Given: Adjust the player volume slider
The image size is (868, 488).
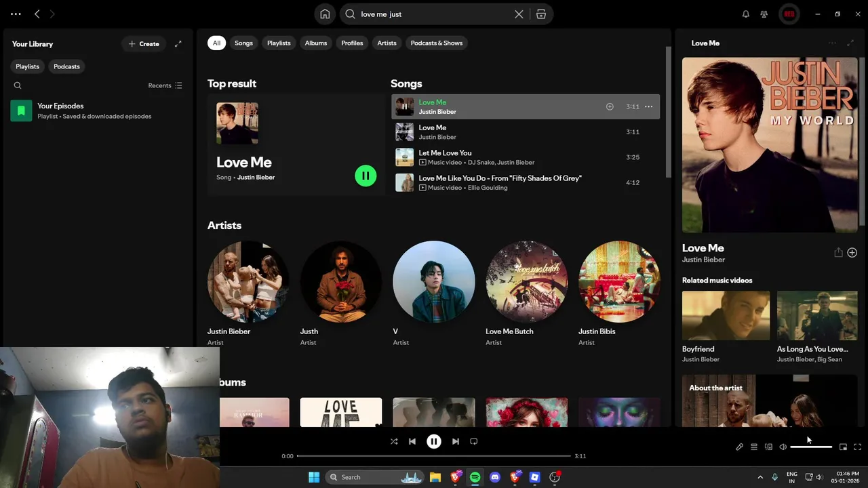Looking at the screenshot, I should click(811, 447).
